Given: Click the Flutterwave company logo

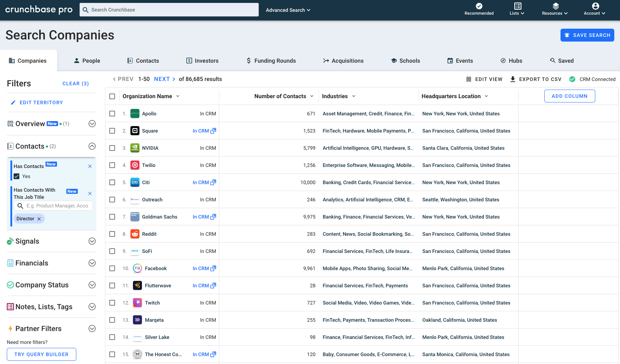Looking at the screenshot, I should coord(138,286).
